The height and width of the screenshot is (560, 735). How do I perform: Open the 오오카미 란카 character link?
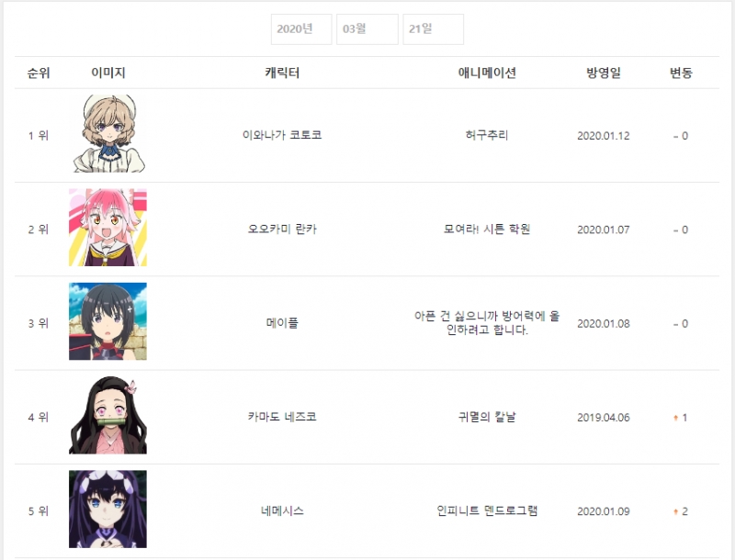coord(282,229)
